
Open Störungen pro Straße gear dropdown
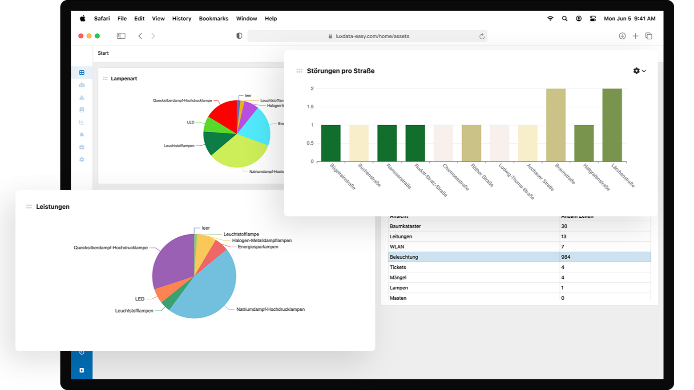click(x=639, y=71)
